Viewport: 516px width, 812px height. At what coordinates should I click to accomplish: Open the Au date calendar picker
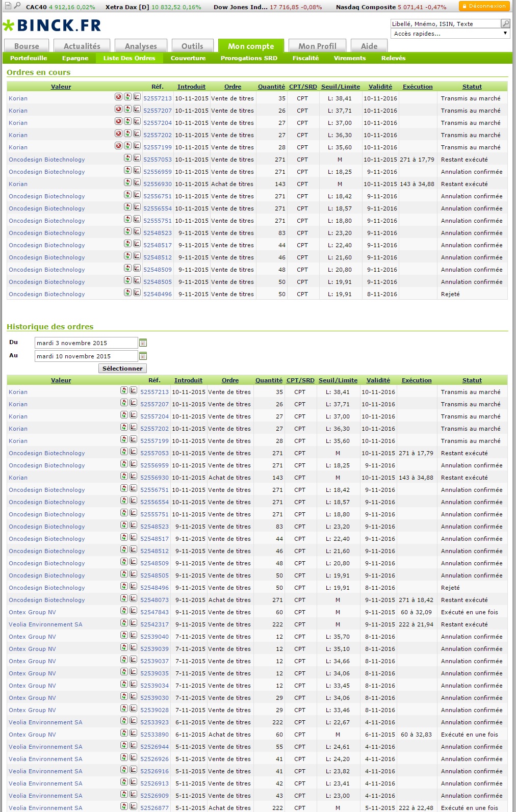143,356
